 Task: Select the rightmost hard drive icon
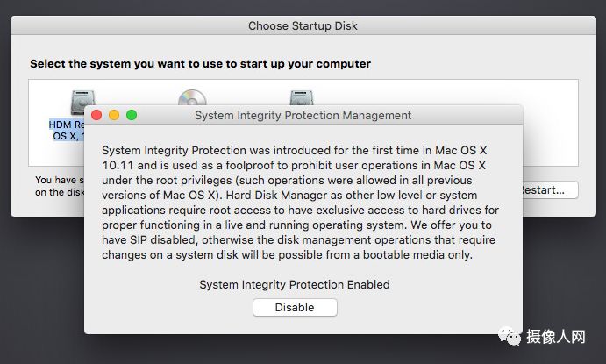click(303, 96)
